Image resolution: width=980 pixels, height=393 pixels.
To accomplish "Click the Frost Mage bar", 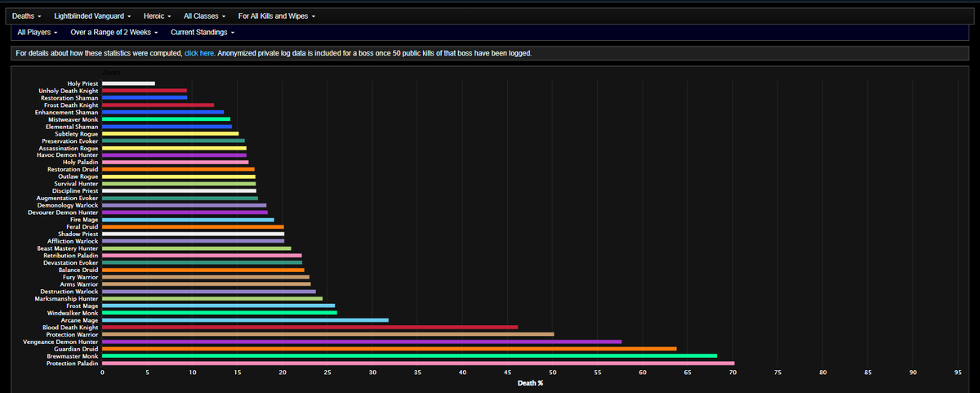I will 219,306.
